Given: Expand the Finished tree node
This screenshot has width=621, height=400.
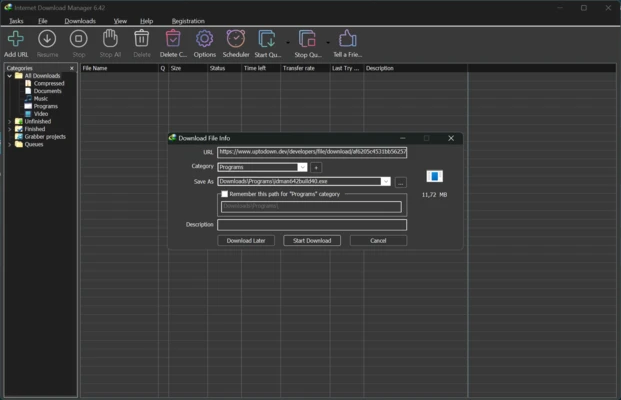Looking at the screenshot, I should pyautogui.click(x=10, y=129).
